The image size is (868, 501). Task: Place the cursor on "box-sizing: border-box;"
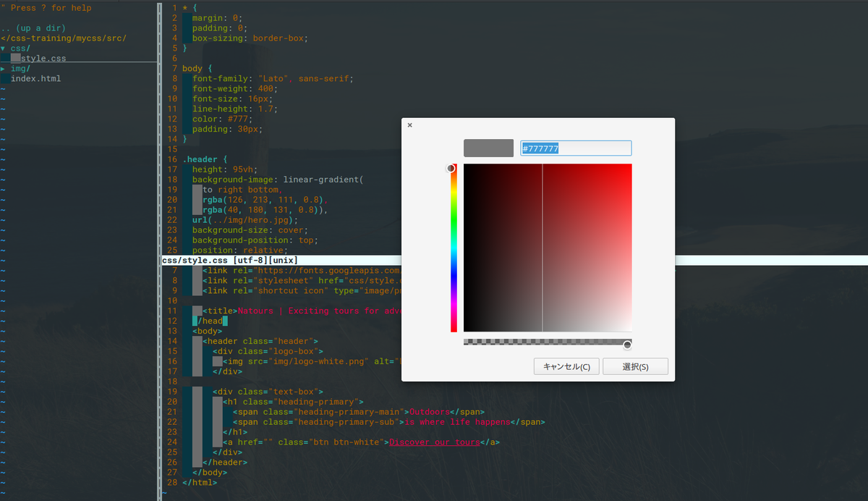click(x=250, y=38)
